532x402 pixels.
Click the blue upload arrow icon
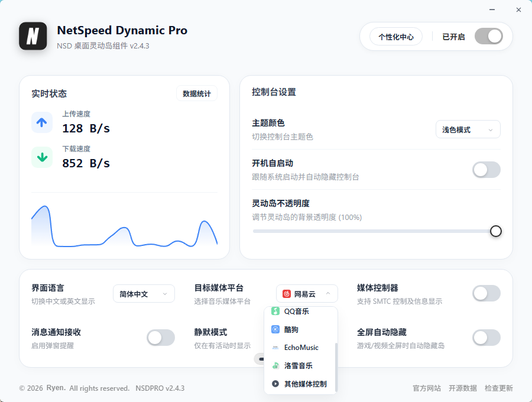(x=42, y=122)
